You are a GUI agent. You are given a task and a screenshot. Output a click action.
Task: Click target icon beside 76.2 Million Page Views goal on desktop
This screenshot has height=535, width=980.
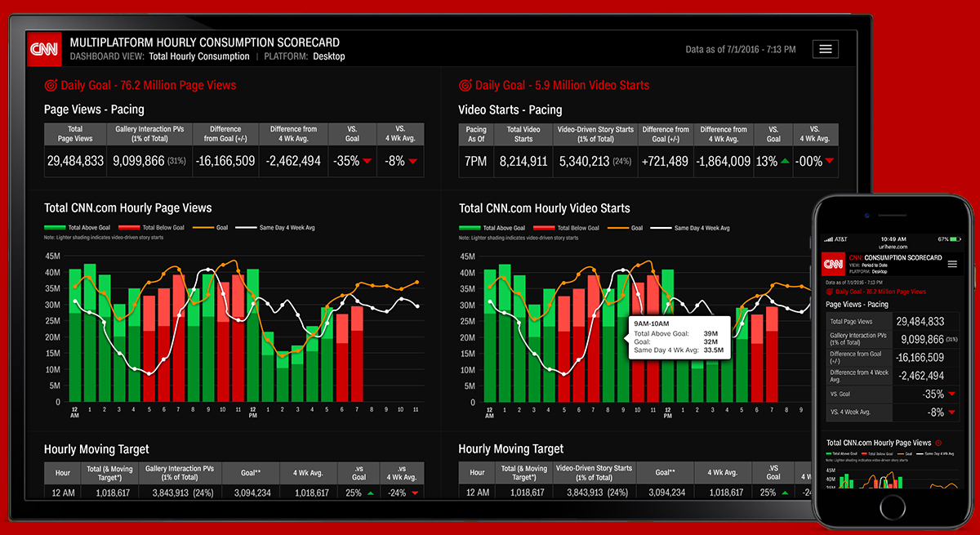click(51, 85)
